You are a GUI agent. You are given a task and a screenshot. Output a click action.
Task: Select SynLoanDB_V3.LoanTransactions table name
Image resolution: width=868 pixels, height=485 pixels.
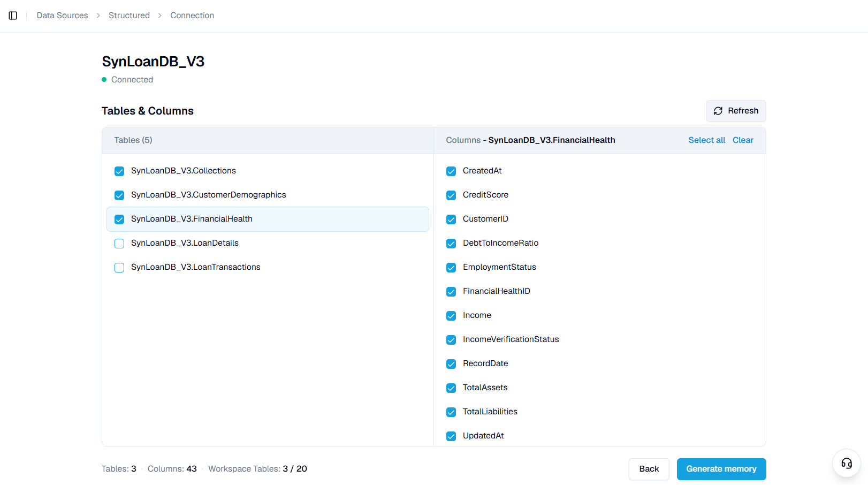point(196,267)
